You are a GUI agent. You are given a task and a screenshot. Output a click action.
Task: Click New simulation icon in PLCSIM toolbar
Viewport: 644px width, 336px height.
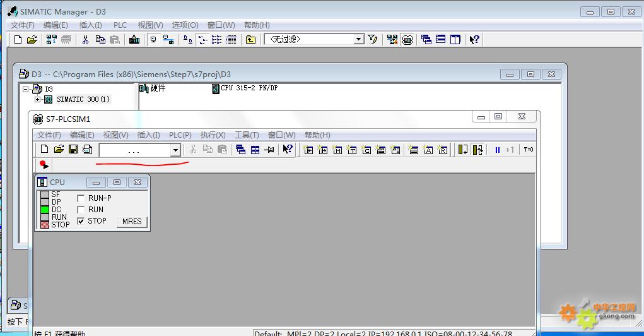pyautogui.click(x=44, y=149)
